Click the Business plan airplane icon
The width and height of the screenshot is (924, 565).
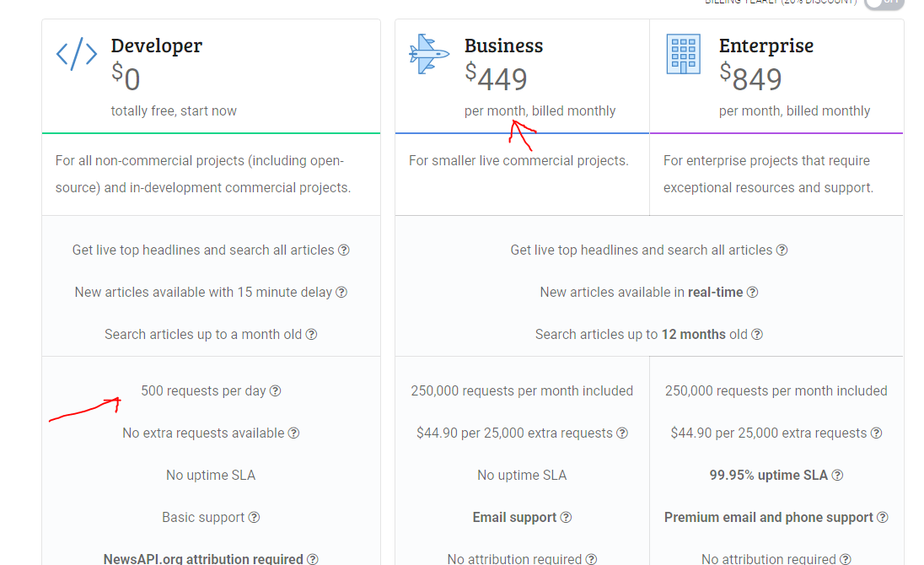429,54
